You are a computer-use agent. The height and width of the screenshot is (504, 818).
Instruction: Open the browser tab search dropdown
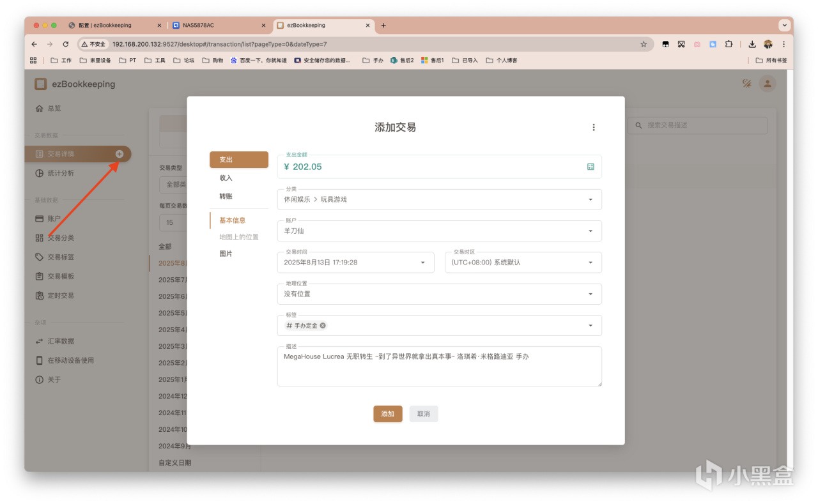click(784, 26)
